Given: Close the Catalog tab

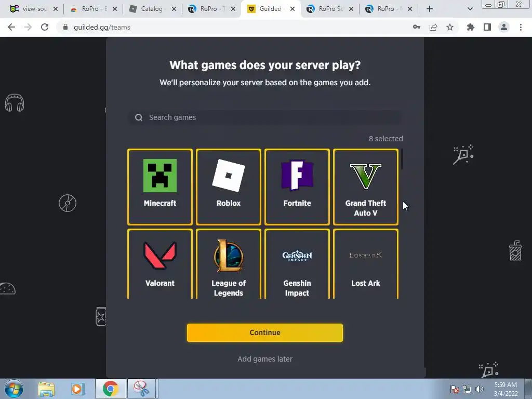Looking at the screenshot, I should pyautogui.click(x=174, y=9).
